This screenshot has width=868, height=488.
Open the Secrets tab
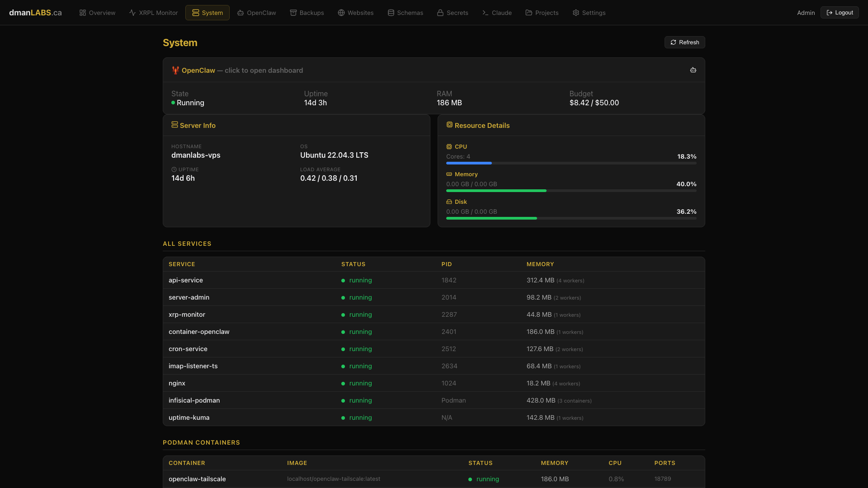coord(453,13)
